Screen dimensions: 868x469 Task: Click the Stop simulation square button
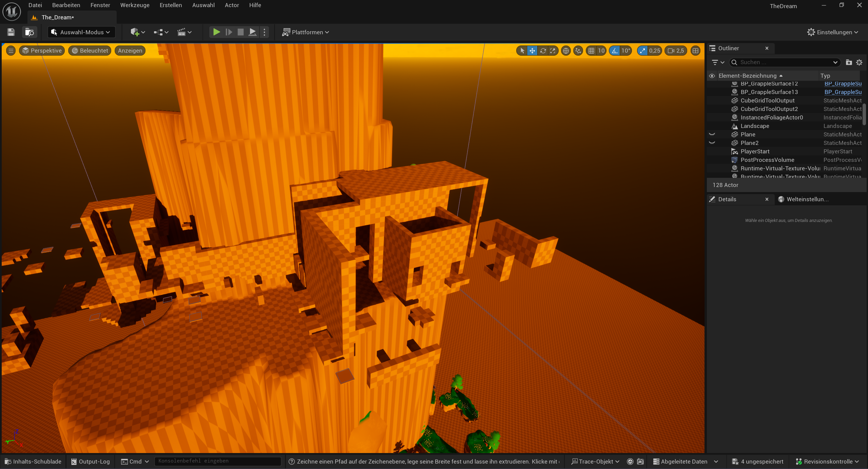point(240,32)
